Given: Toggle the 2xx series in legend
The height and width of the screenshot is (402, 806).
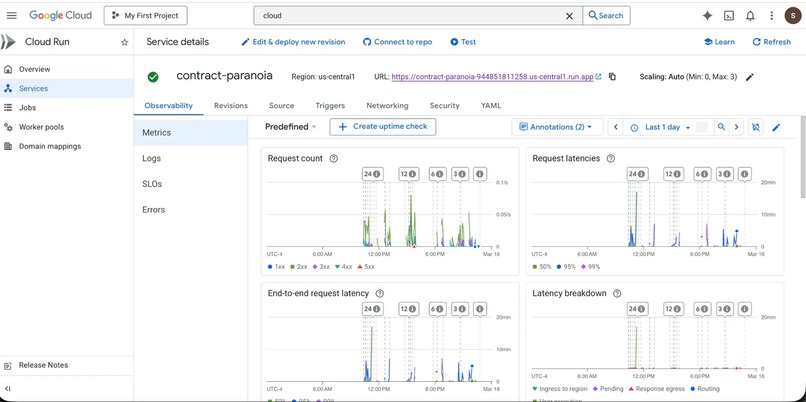Looking at the screenshot, I should click(298, 267).
